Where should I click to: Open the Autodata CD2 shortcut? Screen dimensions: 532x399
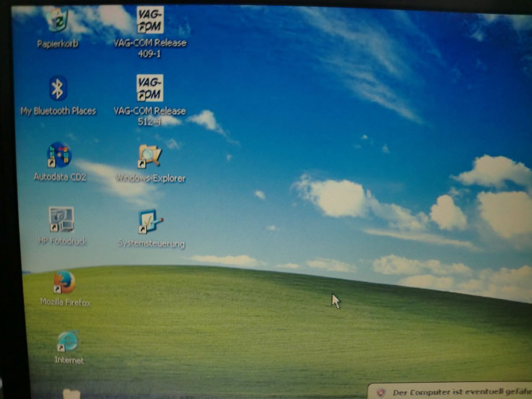59,155
